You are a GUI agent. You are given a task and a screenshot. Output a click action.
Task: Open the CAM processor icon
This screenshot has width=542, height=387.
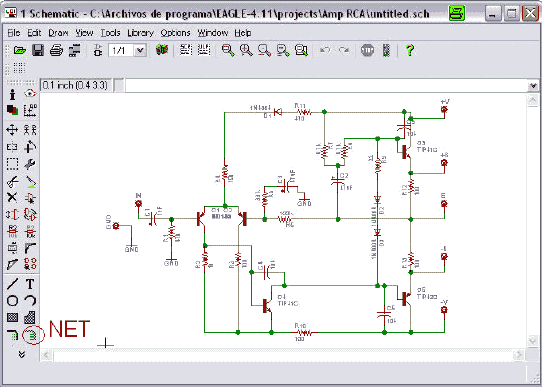(75, 50)
